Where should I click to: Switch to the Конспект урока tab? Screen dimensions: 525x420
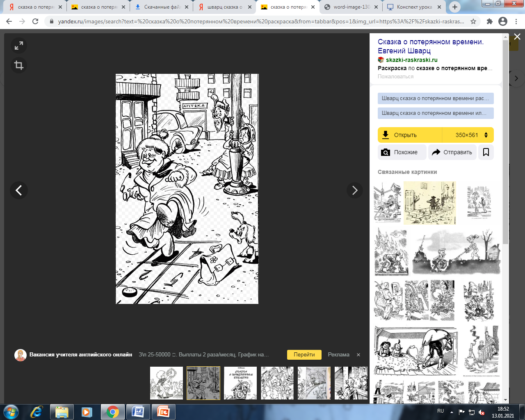414,7
